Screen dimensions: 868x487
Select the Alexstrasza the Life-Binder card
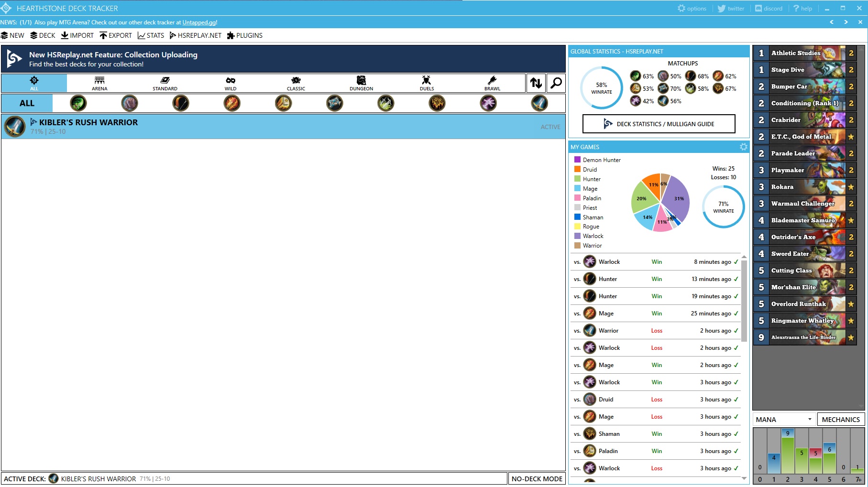(804, 337)
